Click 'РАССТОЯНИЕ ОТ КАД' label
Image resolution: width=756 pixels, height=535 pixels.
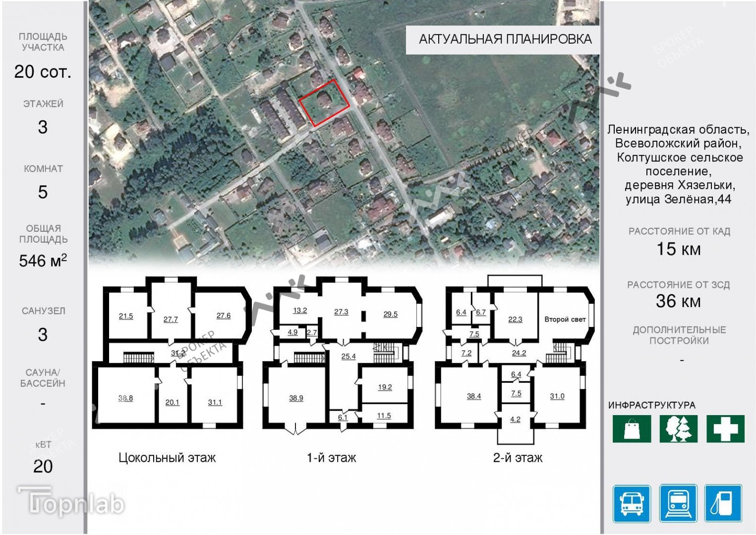pos(679,231)
